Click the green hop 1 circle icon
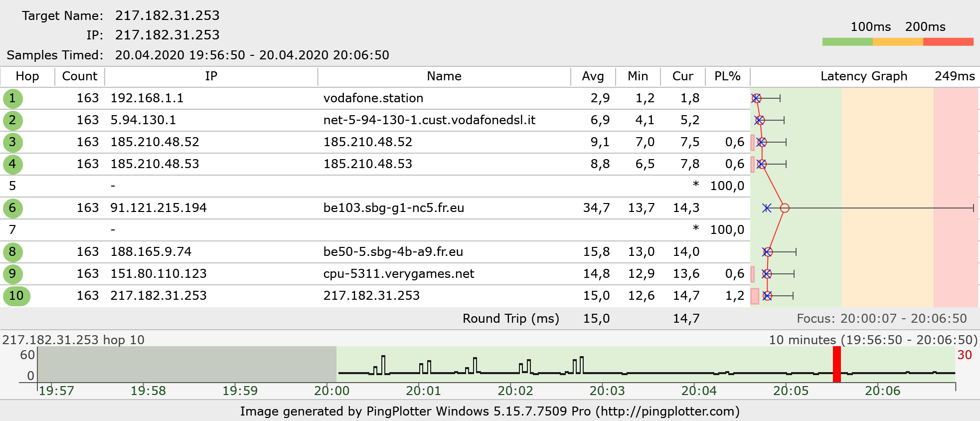The width and height of the screenshot is (980, 421). pyautogui.click(x=12, y=98)
